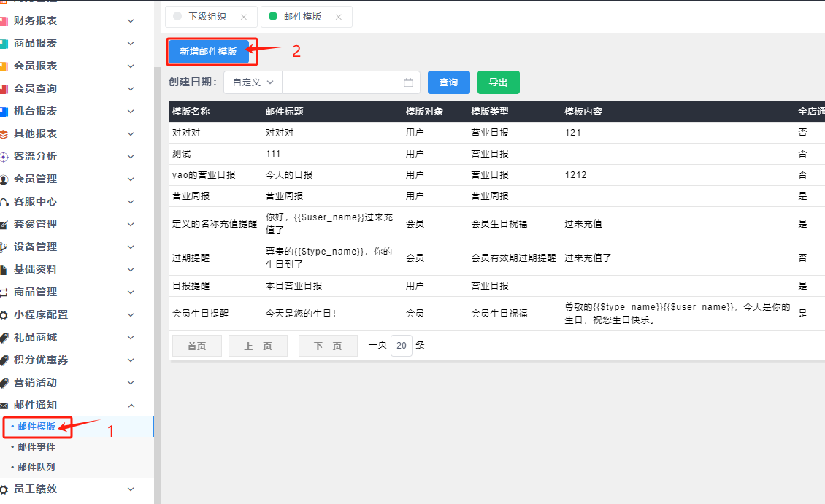Click the 礼品商城 tag icon
Image resolution: width=825 pixels, height=504 pixels.
(x=4, y=338)
